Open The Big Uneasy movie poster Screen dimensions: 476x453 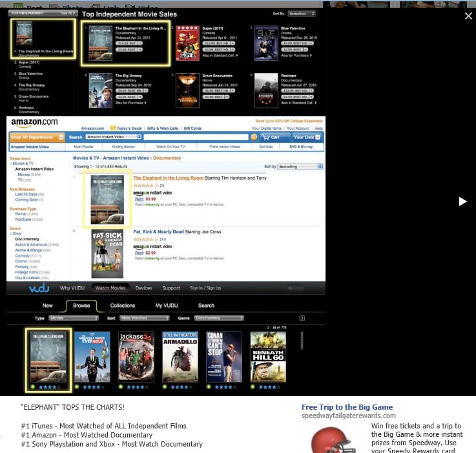101,90
